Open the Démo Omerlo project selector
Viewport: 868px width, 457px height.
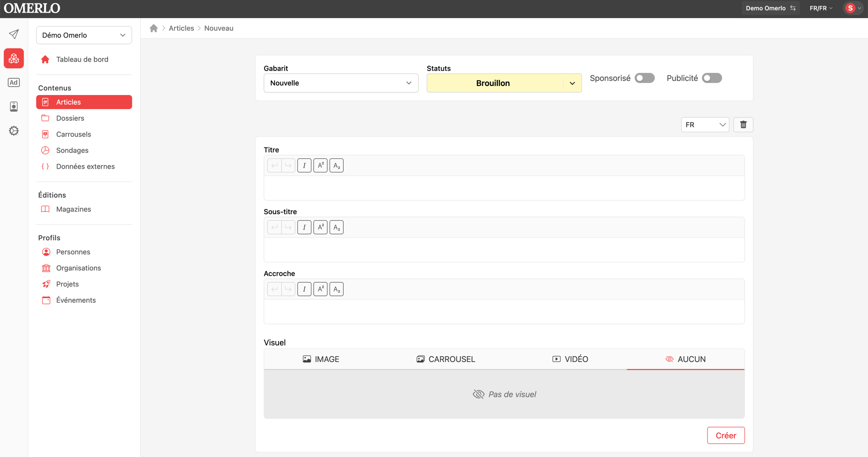(84, 35)
